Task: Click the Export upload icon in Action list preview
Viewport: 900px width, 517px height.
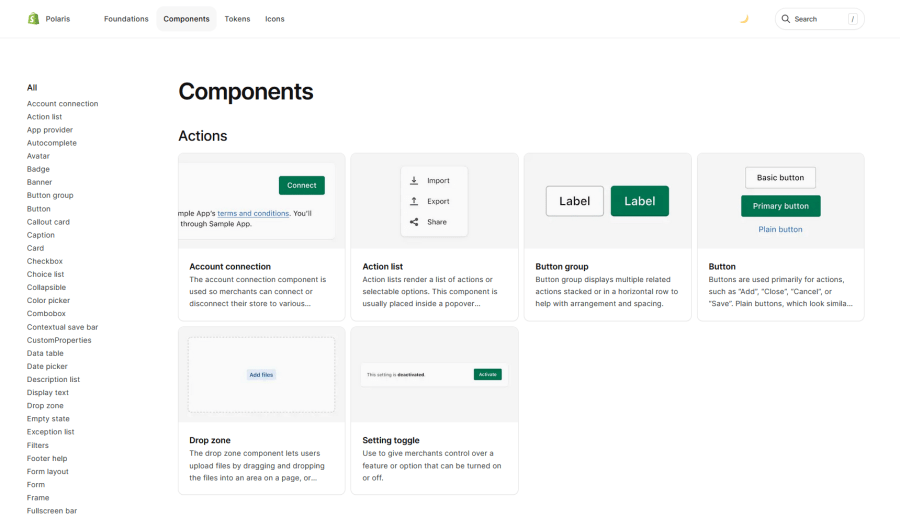Action: coord(414,201)
